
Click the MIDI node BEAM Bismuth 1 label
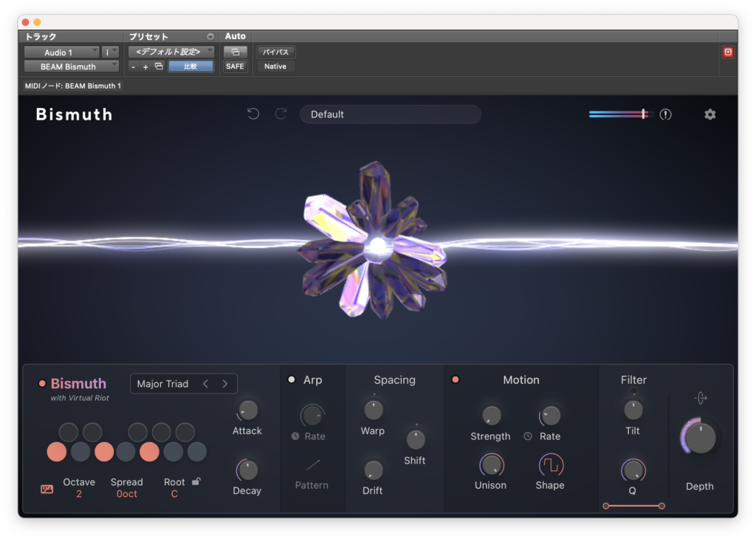[73, 86]
